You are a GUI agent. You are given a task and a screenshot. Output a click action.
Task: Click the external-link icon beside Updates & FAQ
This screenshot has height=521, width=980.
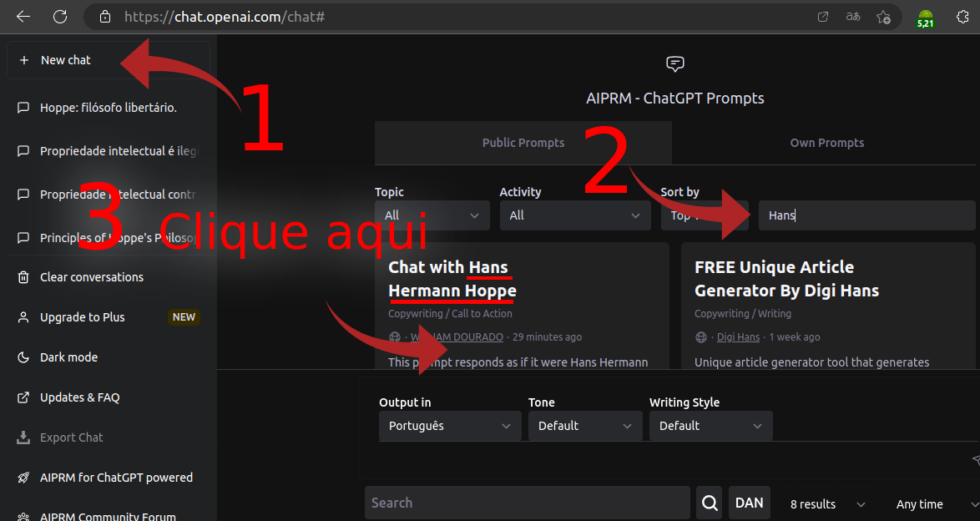coord(23,397)
